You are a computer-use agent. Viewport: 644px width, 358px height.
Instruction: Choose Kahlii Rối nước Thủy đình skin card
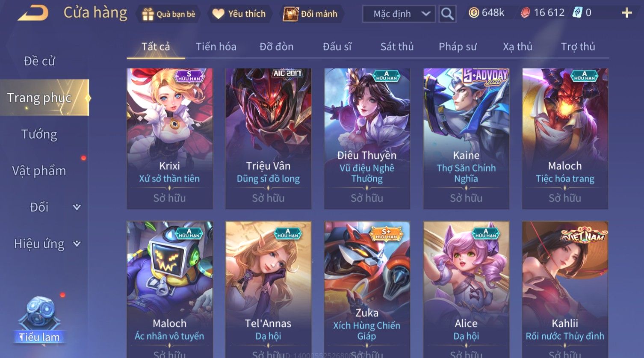click(565, 289)
